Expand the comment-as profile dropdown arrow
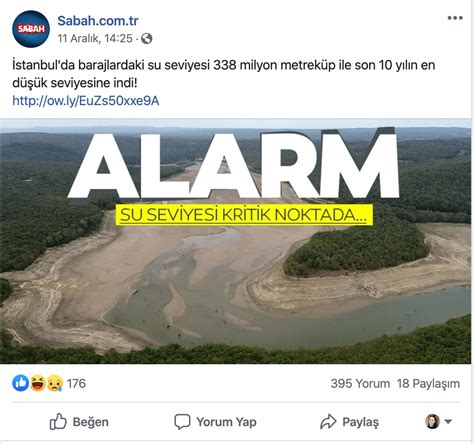This screenshot has width=474, height=444. click(x=448, y=422)
